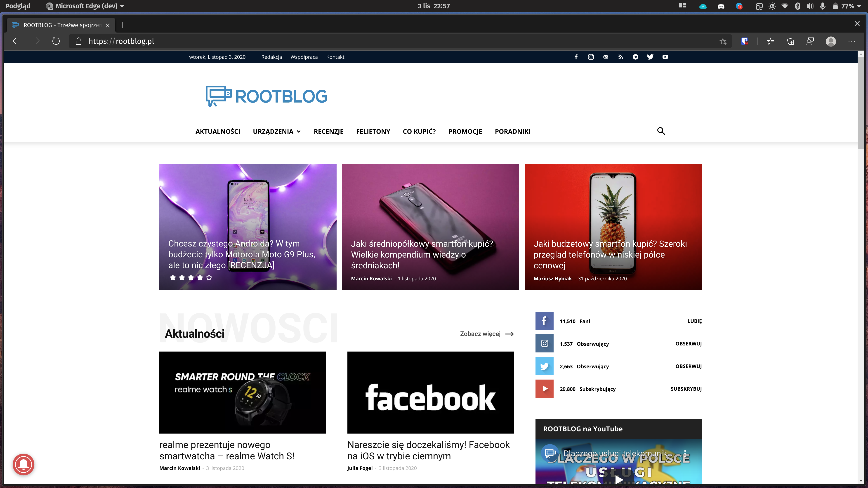
Task: Expand the URZĄDZENIA dropdown menu
Action: tap(277, 131)
